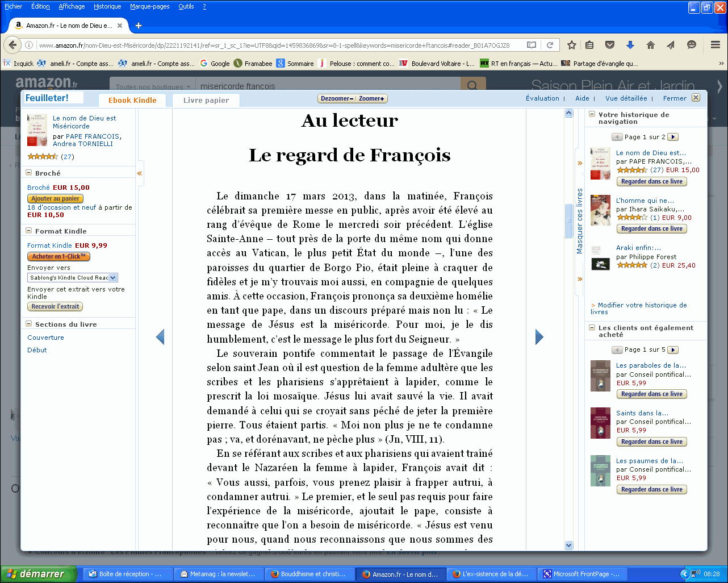Click Regarder dans ce livre for L'homme qui ne
This screenshot has width=728, height=583.
pyautogui.click(x=652, y=228)
